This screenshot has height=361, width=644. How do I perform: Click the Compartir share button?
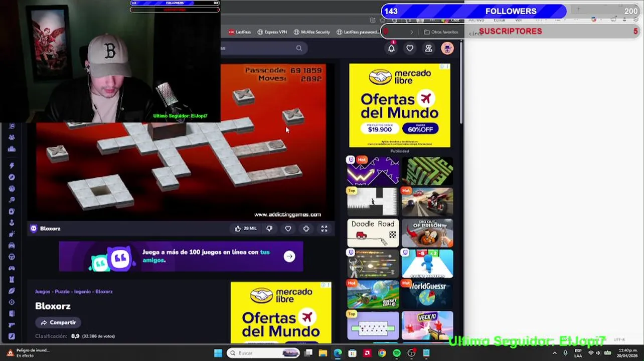click(58, 322)
